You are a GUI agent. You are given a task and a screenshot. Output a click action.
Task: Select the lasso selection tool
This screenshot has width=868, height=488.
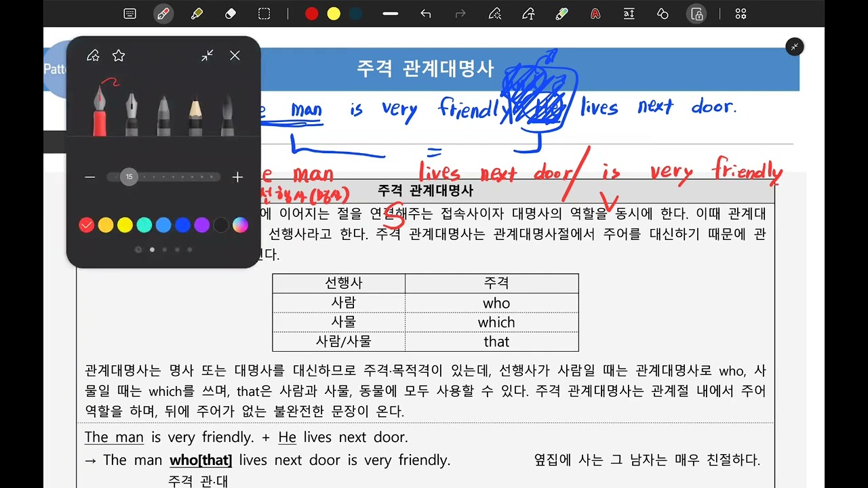tap(264, 14)
